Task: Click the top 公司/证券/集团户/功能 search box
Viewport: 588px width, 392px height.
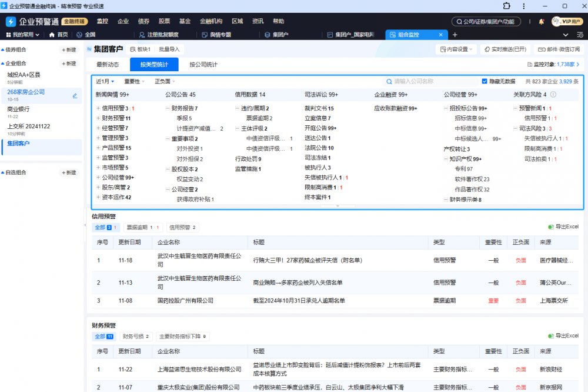Action: (x=486, y=21)
